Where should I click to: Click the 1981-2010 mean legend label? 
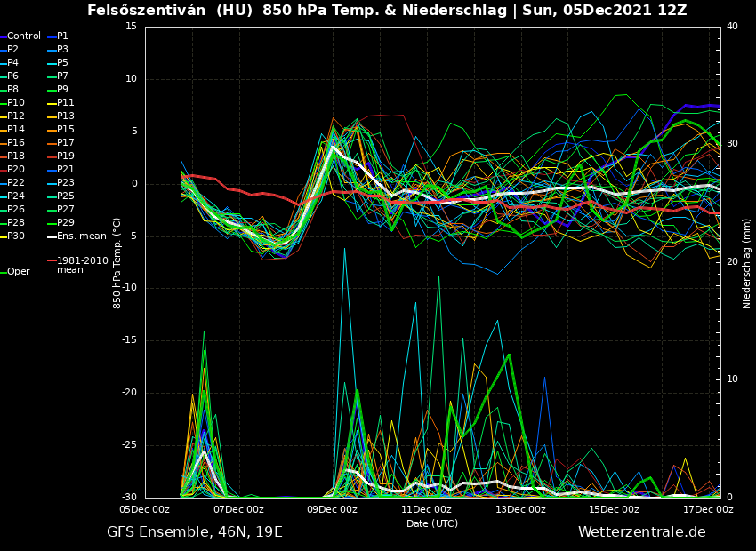point(82,265)
